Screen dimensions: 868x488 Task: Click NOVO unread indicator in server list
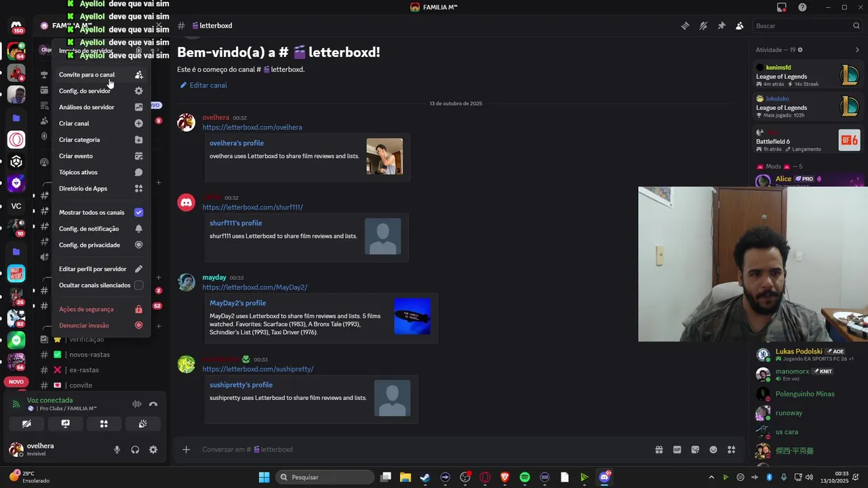[x=16, y=382]
